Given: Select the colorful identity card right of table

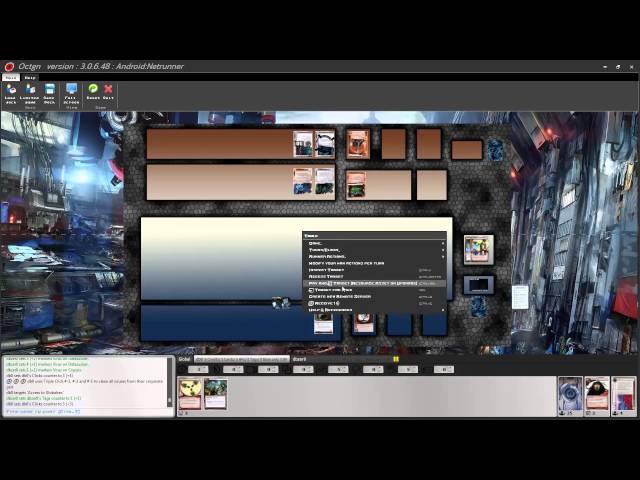Looking at the screenshot, I should coord(478,249).
